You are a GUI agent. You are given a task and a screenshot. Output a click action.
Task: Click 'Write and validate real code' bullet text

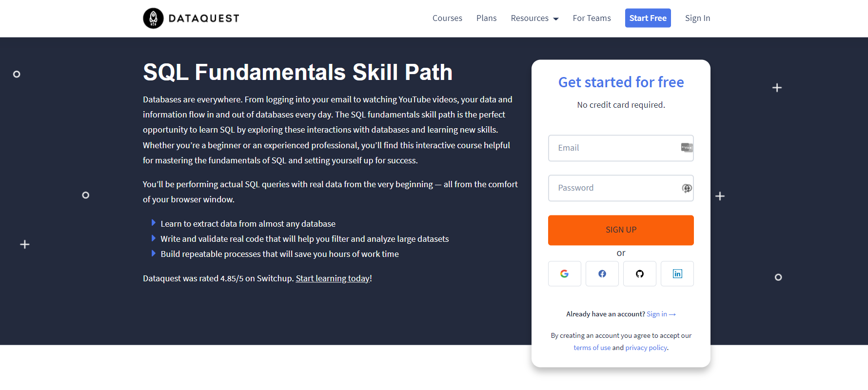(304, 239)
